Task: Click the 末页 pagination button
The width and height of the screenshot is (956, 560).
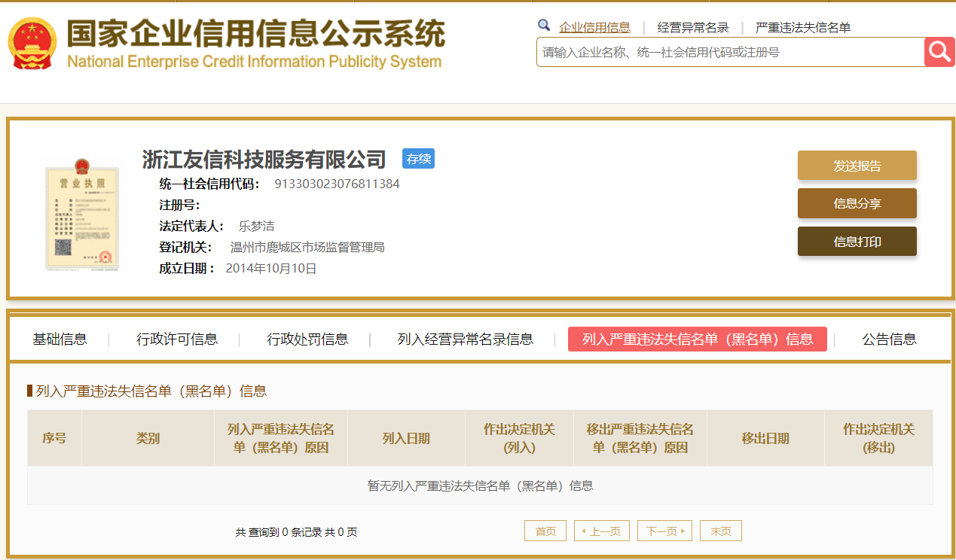Action: [721, 531]
